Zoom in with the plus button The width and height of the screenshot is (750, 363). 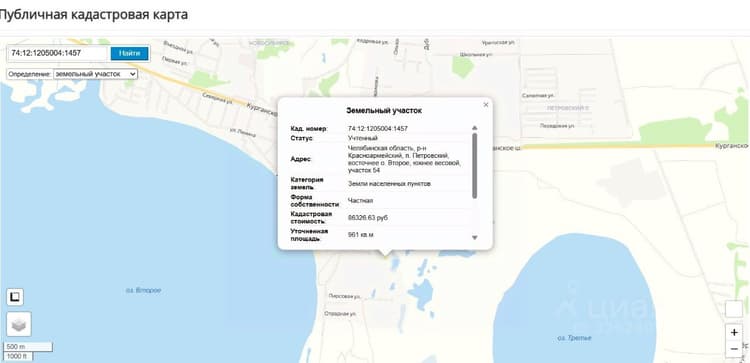[x=734, y=332]
